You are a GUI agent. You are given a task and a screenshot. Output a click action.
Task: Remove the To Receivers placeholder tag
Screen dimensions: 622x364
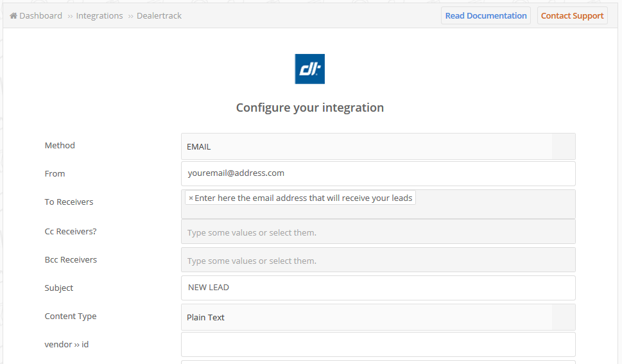coord(191,198)
